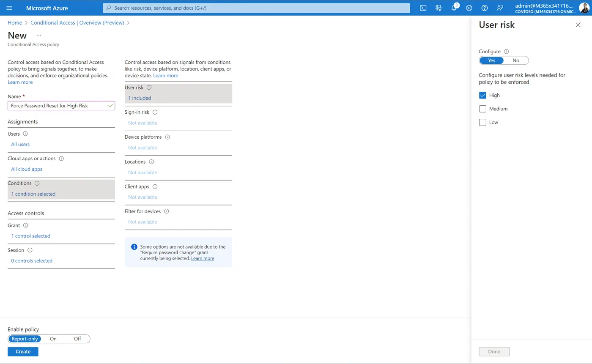This screenshot has height=364, width=592.
Task: Click the Sign-in risk Not available text
Action: 143,123
